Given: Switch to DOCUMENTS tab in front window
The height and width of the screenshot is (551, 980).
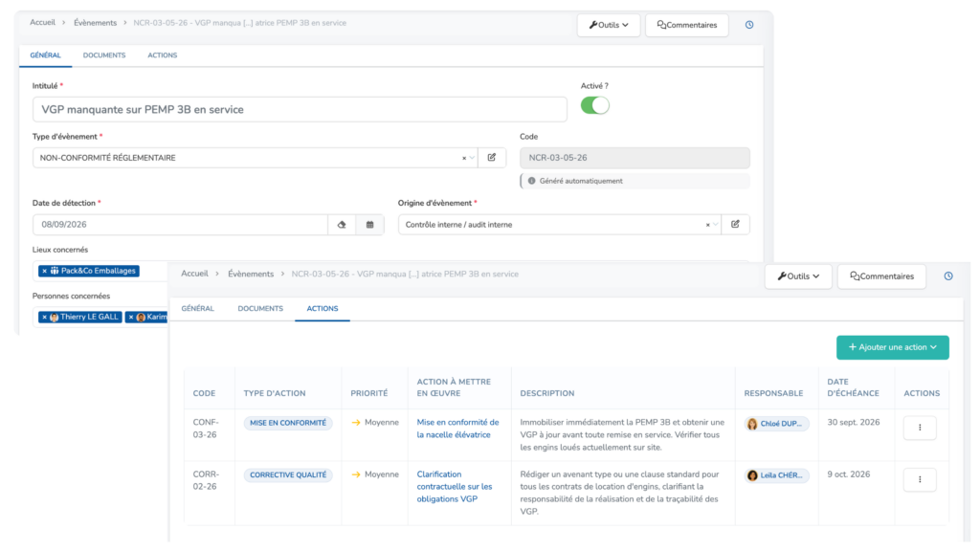Looking at the screenshot, I should pyautogui.click(x=260, y=309).
